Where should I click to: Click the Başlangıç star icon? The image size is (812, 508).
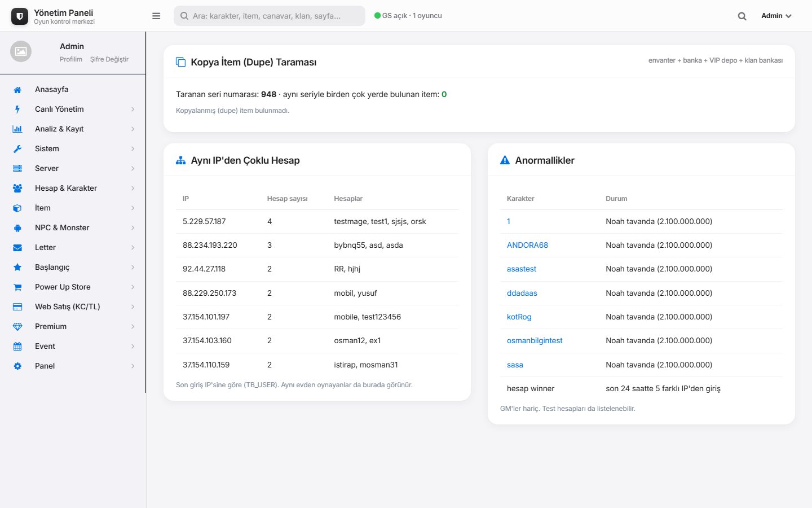[17, 268]
